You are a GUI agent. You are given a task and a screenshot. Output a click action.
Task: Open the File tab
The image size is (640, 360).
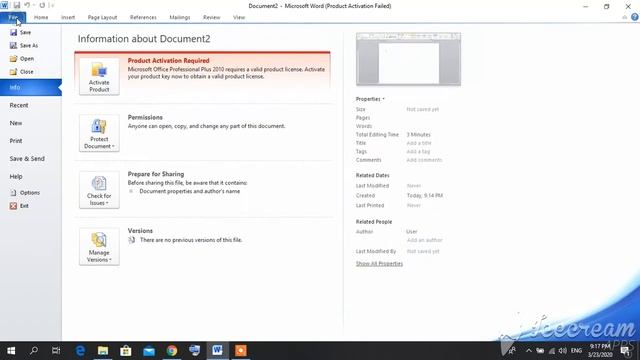coord(13,18)
